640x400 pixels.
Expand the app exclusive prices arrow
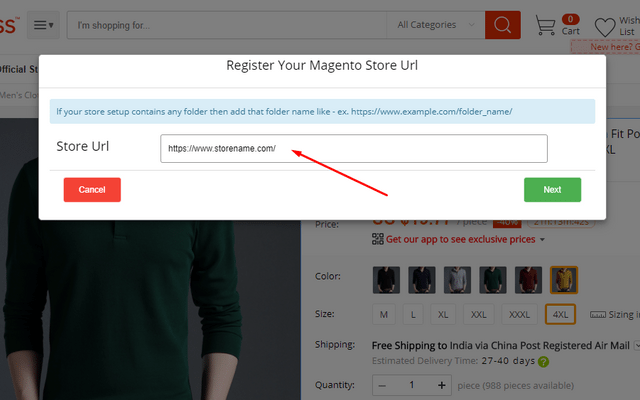542,240
